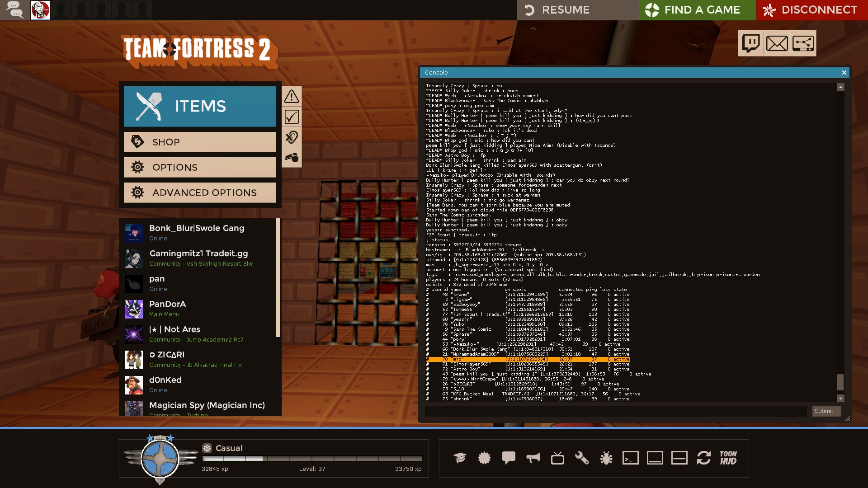Image resolution: width=868 pixels, height=488 pixels.
Task: Select friend pan in friends list
Action: click(x=199, y=283)
